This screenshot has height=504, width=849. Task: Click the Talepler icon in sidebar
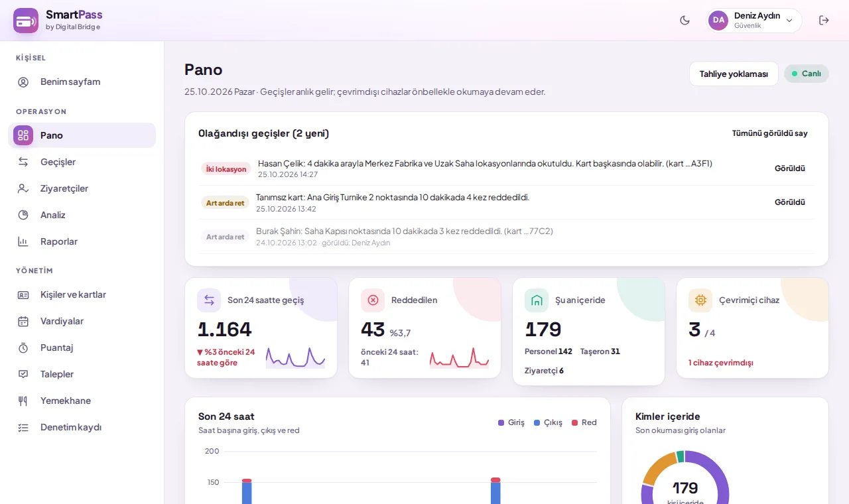[x=23, y=374]
